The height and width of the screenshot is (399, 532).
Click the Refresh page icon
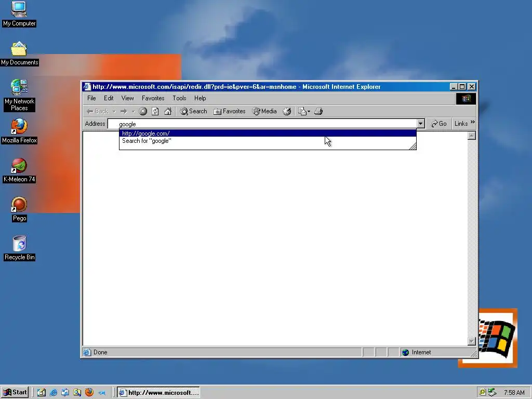tap(155, 111)
